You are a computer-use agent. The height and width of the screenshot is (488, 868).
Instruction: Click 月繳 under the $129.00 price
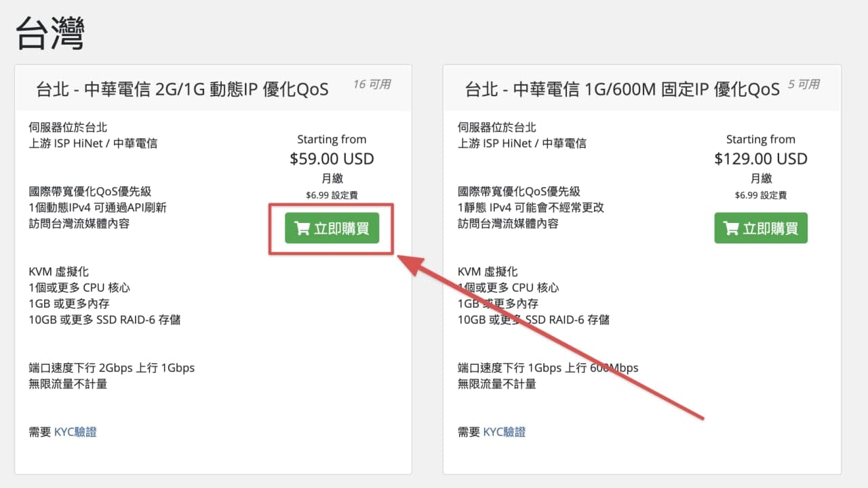pyautogui.click(x=761, y=178)
